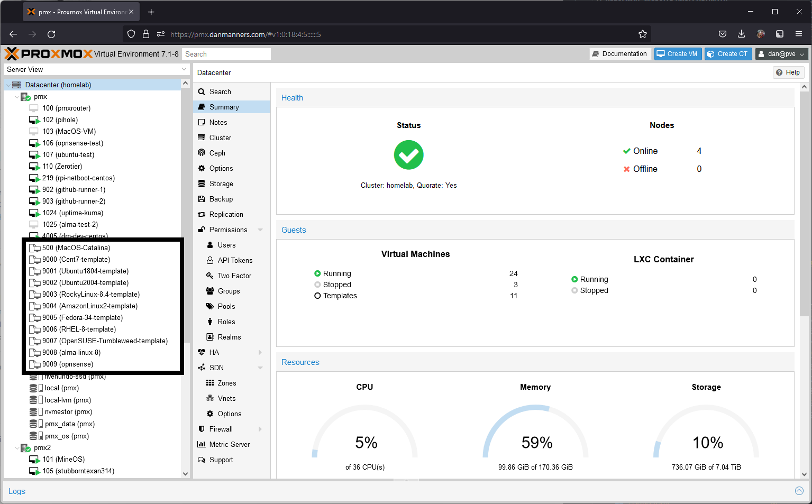Open the dan@pve user menu
The height and width of the screenshot is (504, 812).
click(x=781, y=54)
